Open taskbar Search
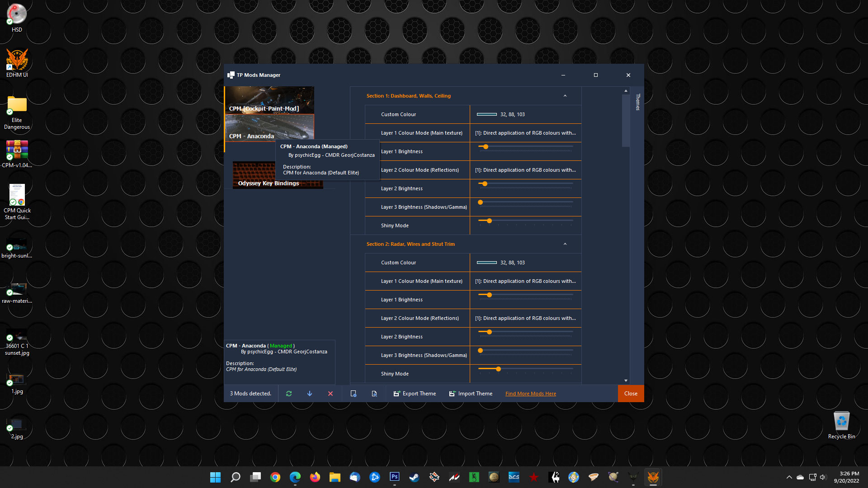The image size is (868, 488). click(x=236, y=477)
